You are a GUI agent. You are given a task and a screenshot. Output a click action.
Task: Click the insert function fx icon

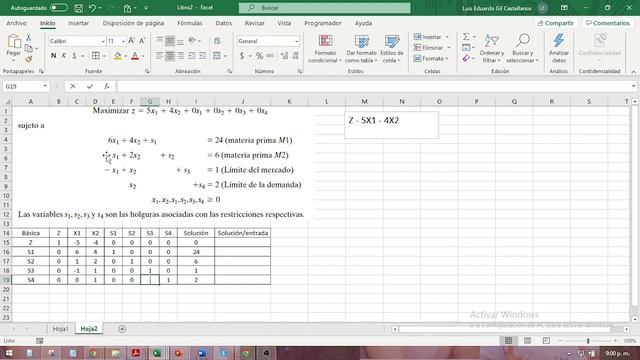click(x=107, y=87)
